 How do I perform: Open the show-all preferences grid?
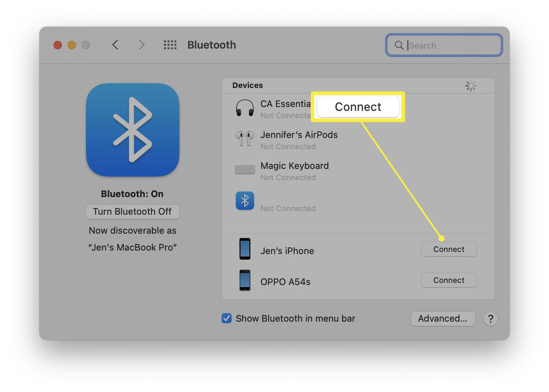(x=170, y=45)
